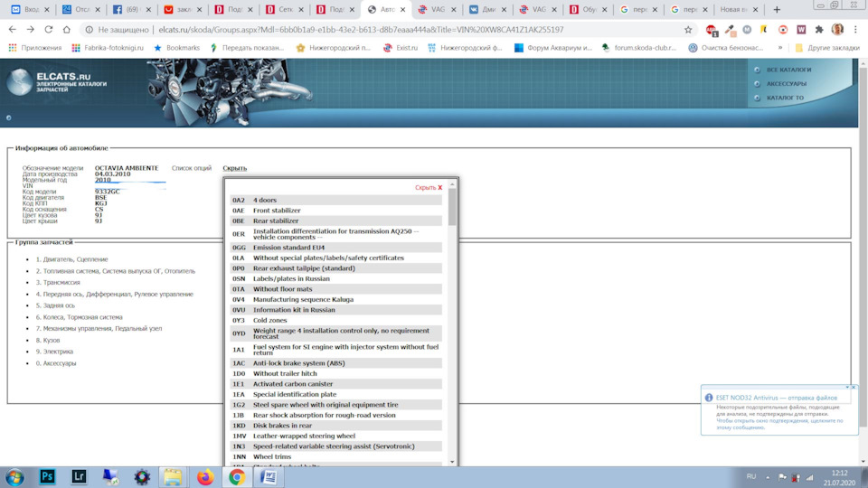Open АКСЕССУАРЫ menu item
Viewport: 868px width, 488px height.
786,83
